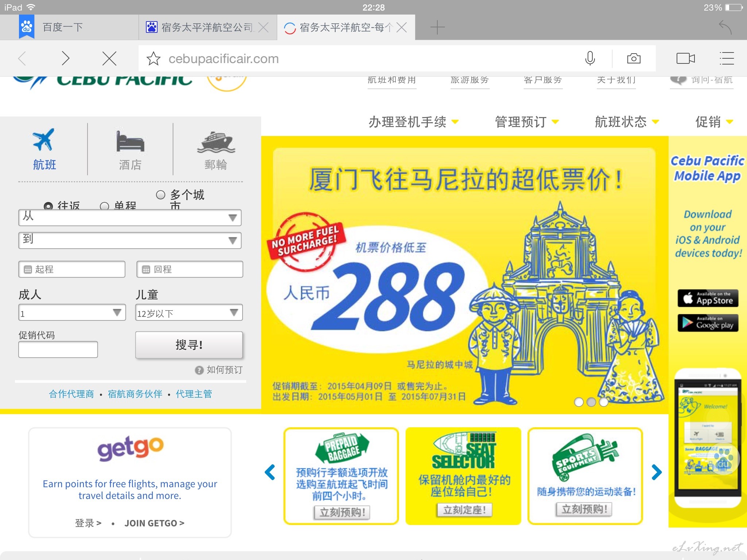Click the 登录 > getgo login link
The image size is (747, 560).
click(88, 523)
